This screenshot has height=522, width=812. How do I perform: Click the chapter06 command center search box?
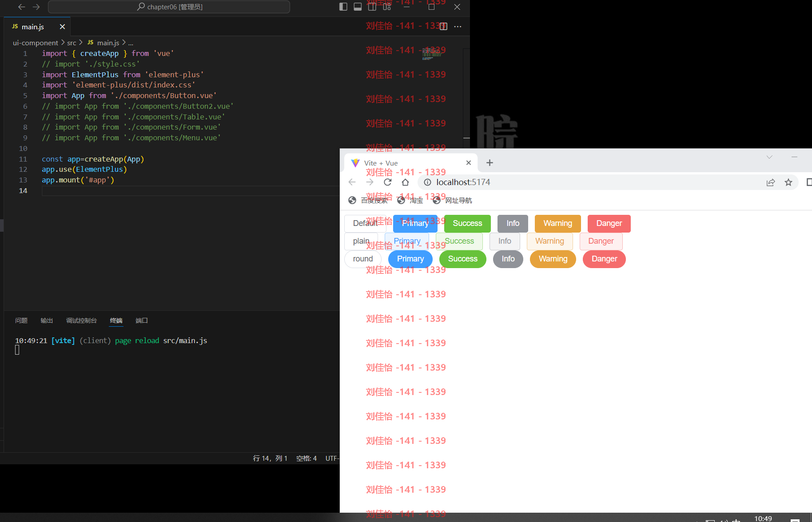coord(169,7)
